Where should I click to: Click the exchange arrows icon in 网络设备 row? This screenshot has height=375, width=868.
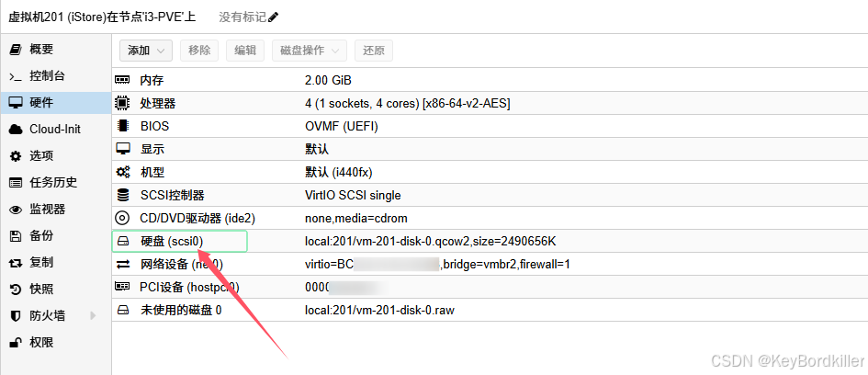click(122, 264)
